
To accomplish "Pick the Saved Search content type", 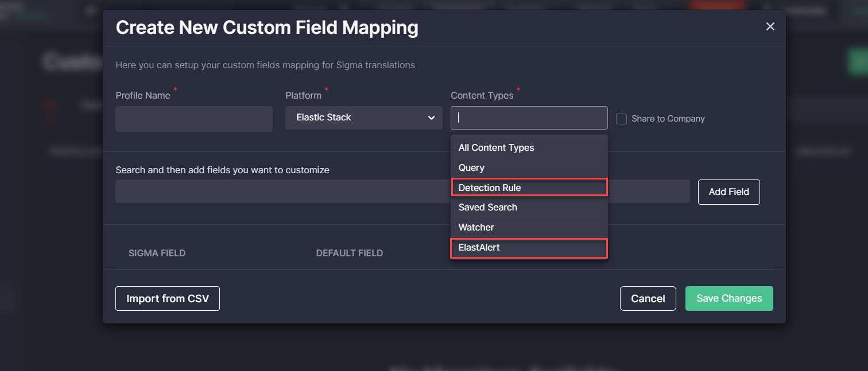I will coord(487,207).
